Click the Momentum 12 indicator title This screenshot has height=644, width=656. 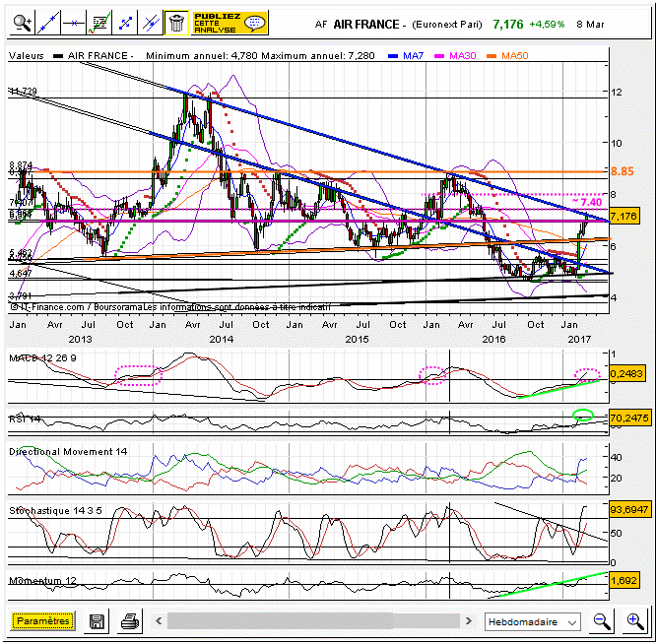coord(42,581)
